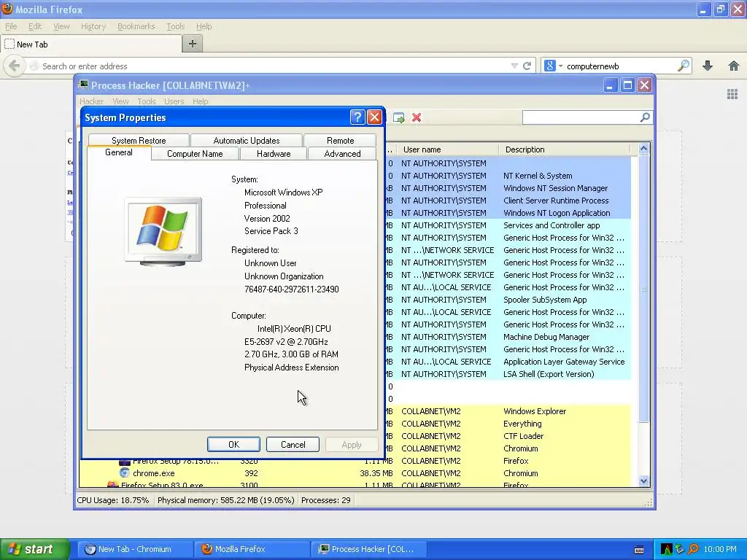Open the Firefox History menu
The width and height of the screenshot is (747, 560).
pos(93,26)
